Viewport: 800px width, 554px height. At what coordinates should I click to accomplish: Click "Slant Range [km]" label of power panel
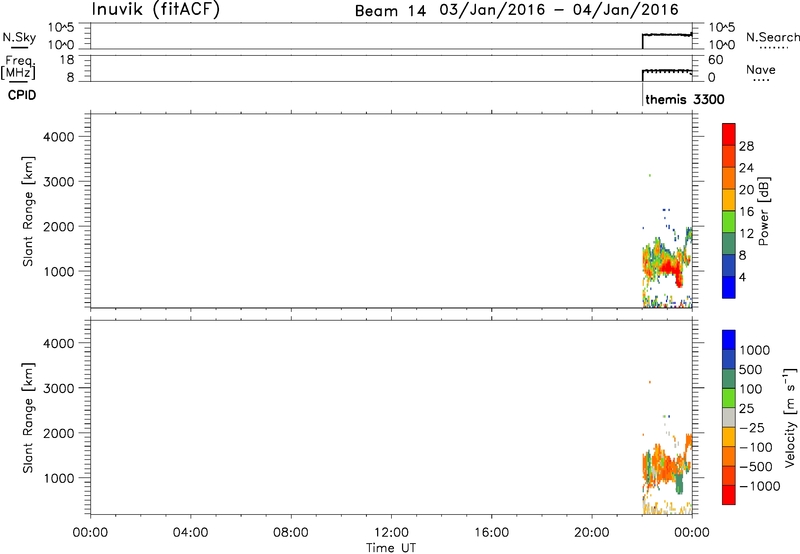[x=28, y=211]
